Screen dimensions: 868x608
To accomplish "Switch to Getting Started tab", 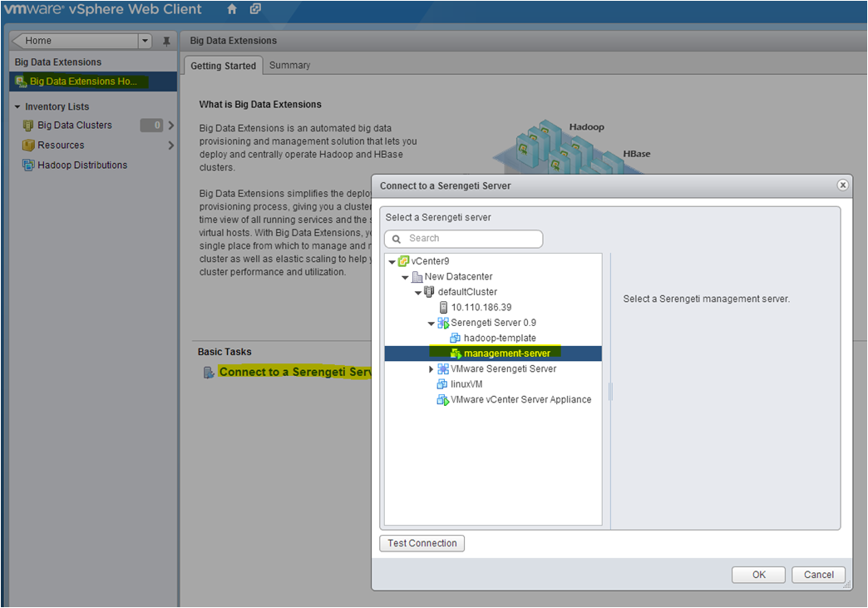I will [223, 66].
